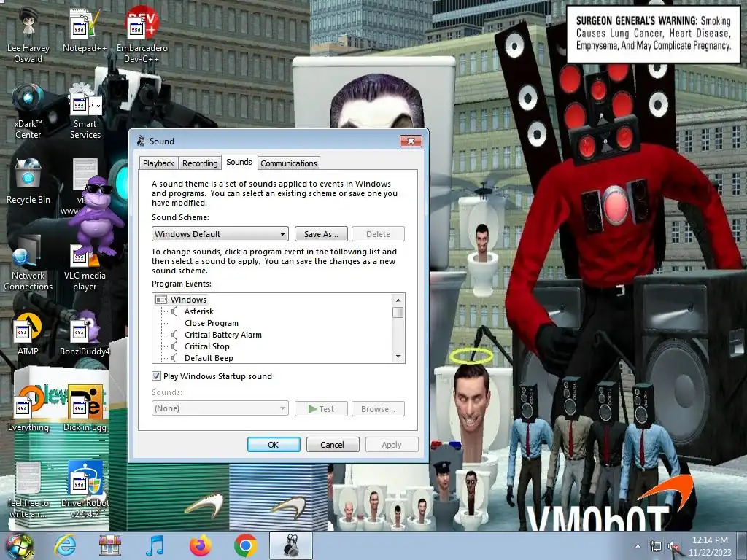The image size is (747, 560).
Task: Show hidden system tray icons
Action: click(x=638, y=546)
